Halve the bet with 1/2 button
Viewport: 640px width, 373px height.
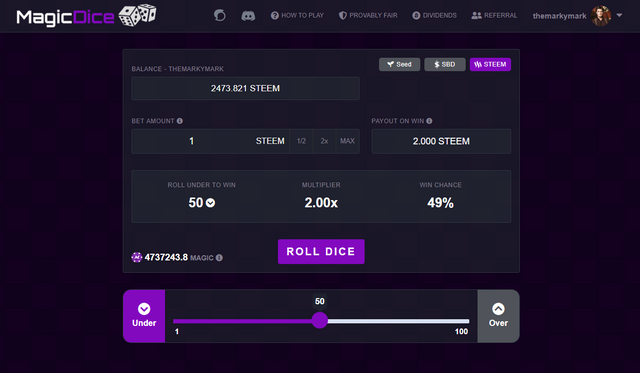pyautogui.click(x=301, y=141)
